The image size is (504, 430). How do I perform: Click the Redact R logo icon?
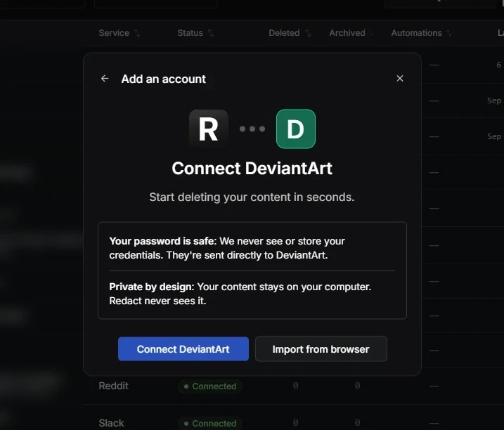pyautogui.click(x=209, y=129)
